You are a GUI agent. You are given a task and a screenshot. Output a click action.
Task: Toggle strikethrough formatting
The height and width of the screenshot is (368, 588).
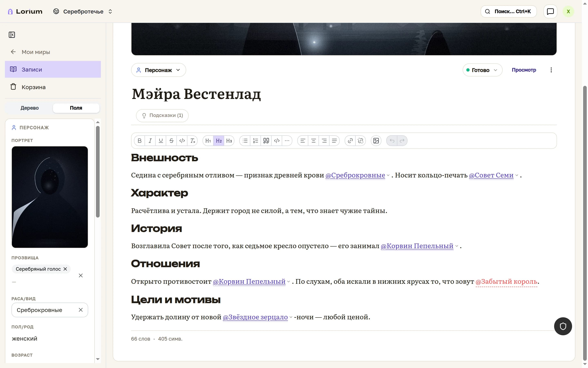[171, 141]
